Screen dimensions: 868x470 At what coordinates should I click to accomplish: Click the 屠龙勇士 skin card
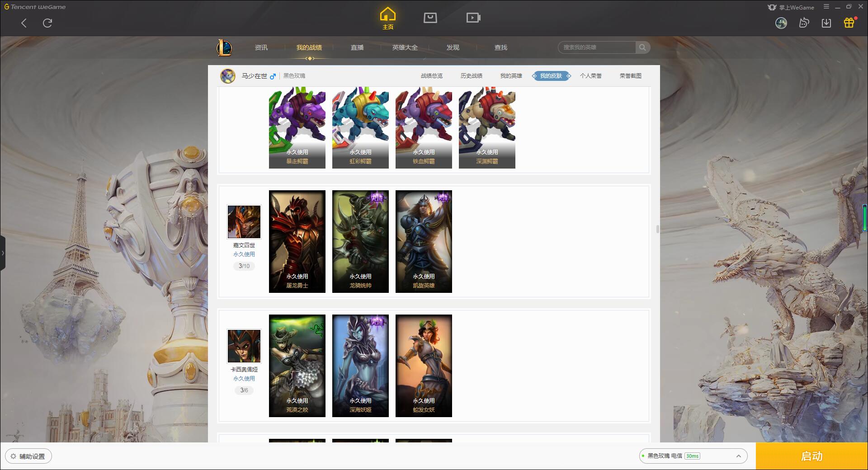coord(297,241)
